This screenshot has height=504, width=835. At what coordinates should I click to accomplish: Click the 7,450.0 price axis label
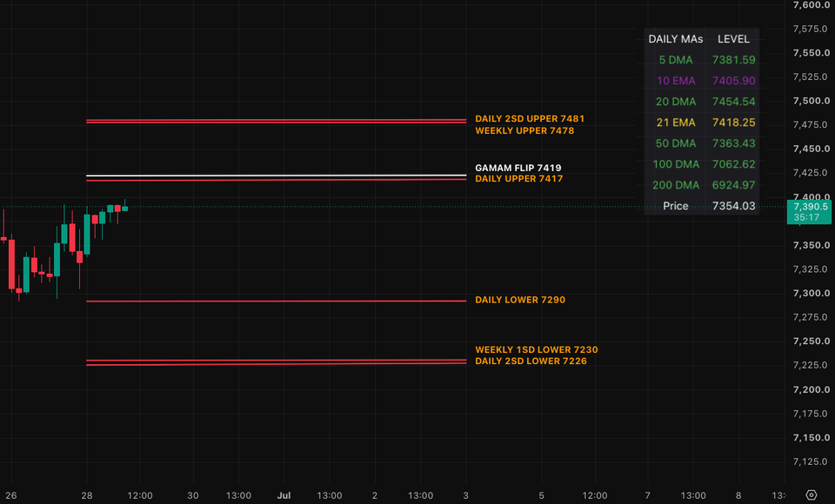[x=811, y=149]
